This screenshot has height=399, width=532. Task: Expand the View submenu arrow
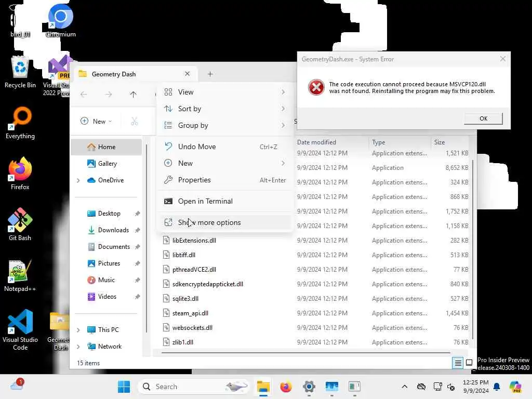tap(283, 92)
